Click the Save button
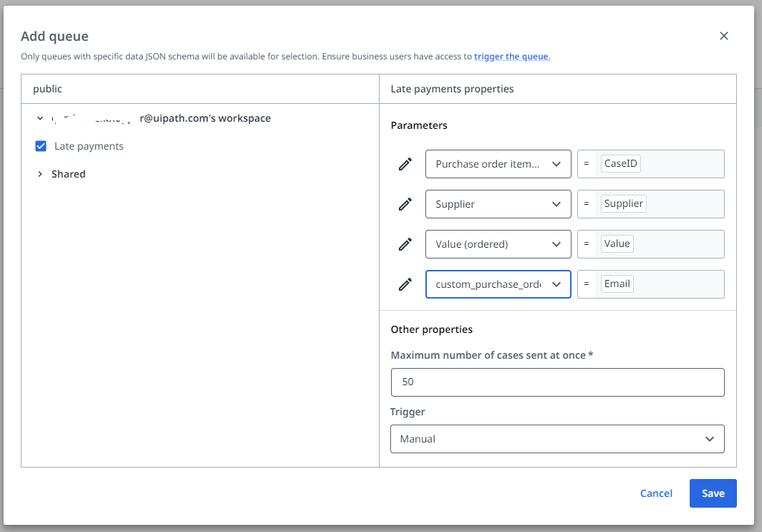Screen dimensions: 762x532 [713, 493]
